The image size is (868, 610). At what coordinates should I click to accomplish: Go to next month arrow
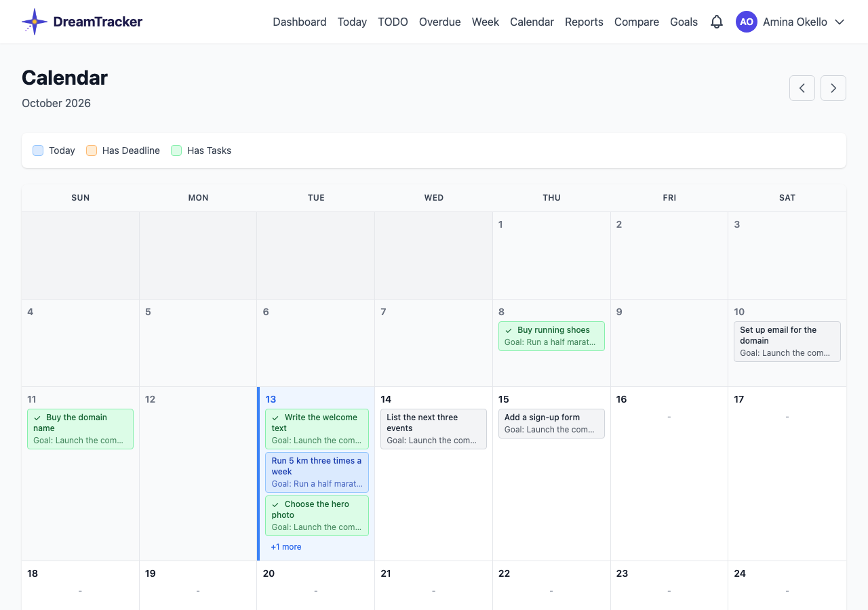click(x=833, y=88)
